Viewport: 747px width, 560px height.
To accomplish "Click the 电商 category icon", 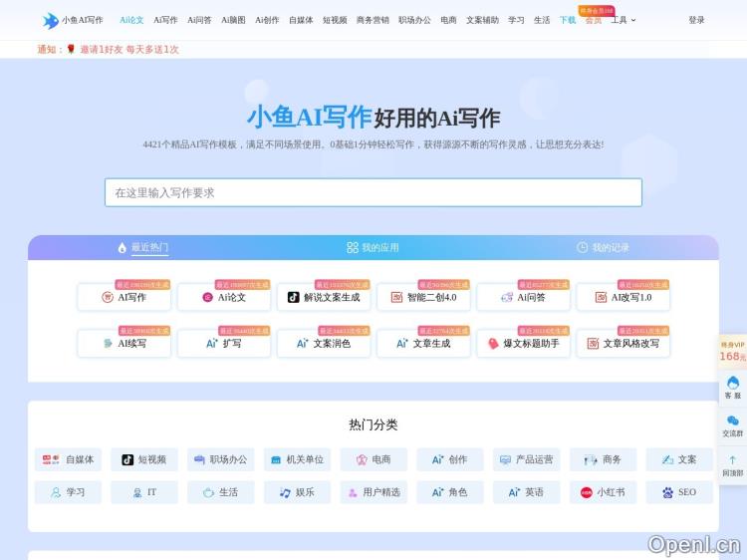I will (x=362, y=459).
